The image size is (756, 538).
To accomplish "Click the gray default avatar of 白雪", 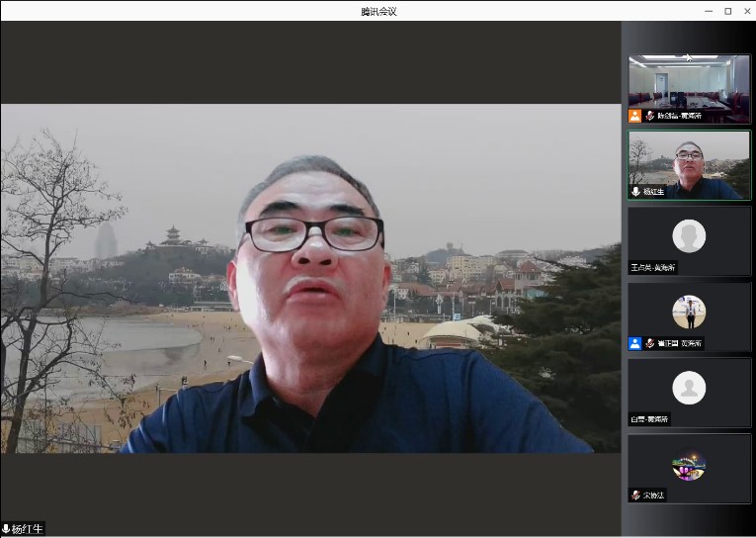I will click(689, 388).
